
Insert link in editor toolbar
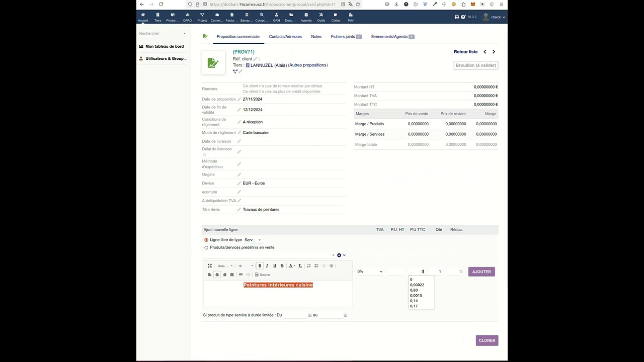(240, 275)
